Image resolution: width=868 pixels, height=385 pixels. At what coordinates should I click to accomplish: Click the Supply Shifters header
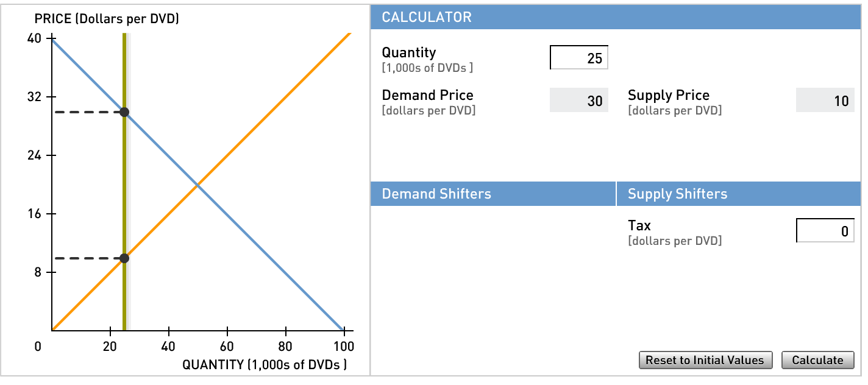pyautogui.click(x=677, y=194)
